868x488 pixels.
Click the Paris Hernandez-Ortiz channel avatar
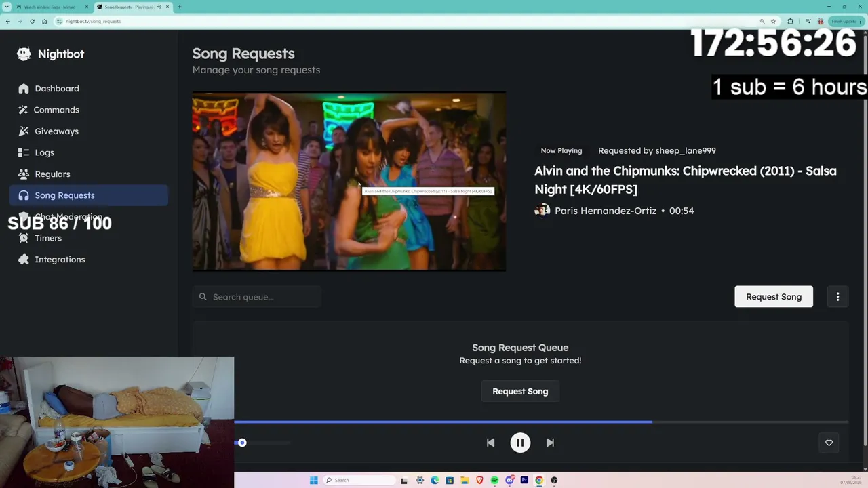click(x=542, y=211)
